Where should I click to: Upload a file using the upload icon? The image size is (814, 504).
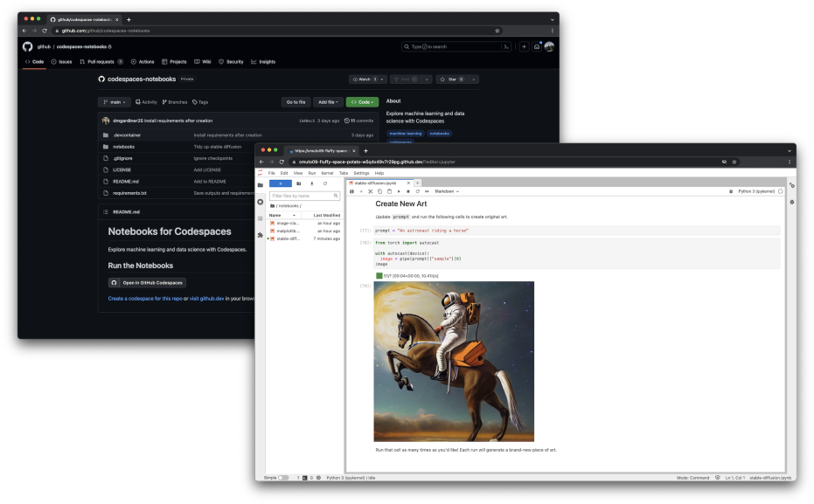[312, 183]
